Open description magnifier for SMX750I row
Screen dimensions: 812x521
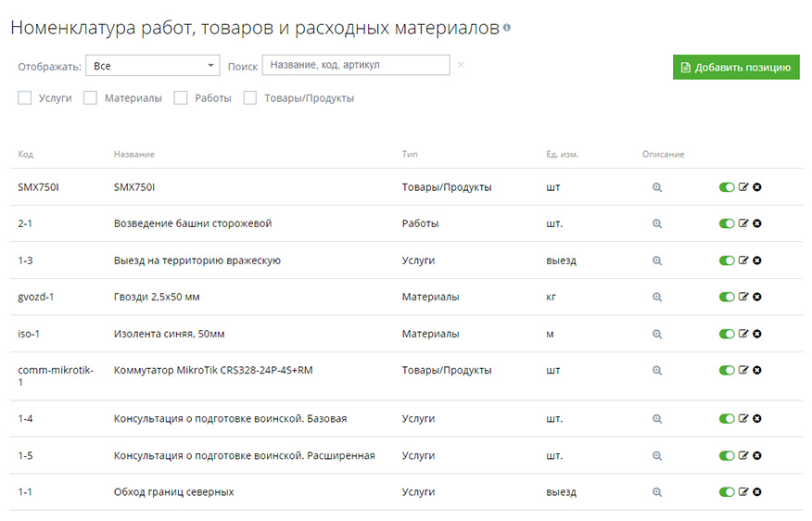(657, 187)
